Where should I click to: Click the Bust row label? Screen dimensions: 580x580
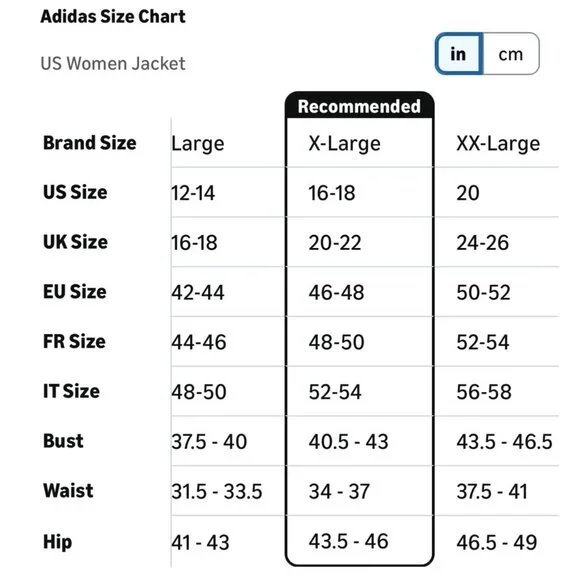click(63, 441)
